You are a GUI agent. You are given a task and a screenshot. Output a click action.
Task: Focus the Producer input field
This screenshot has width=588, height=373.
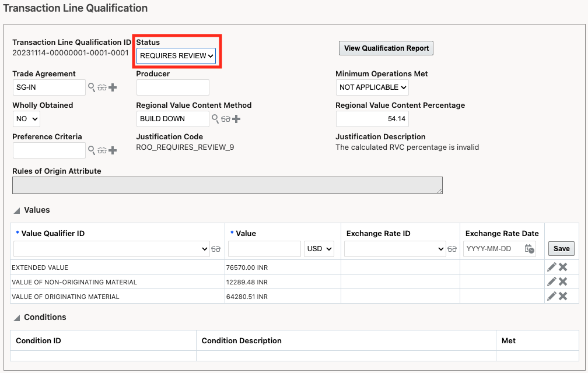(173, 87)
